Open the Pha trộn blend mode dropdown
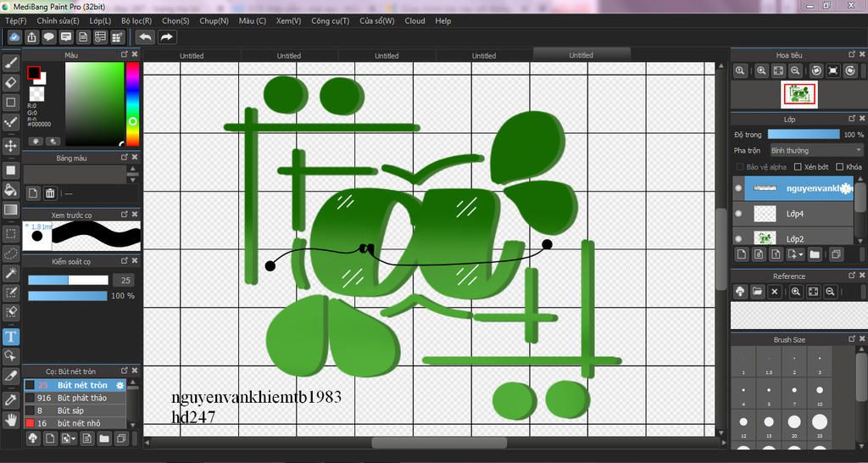868x463 pixels. point(815,150)
